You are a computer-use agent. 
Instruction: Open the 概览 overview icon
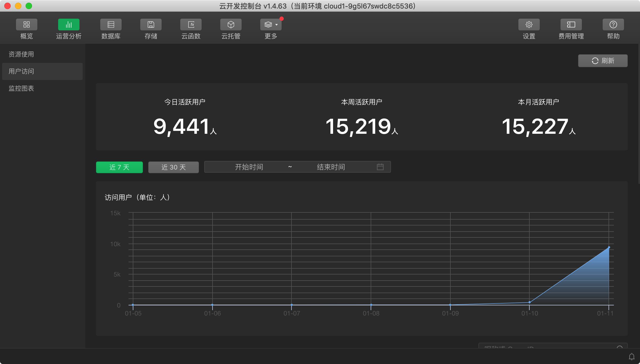pos(26,25)
